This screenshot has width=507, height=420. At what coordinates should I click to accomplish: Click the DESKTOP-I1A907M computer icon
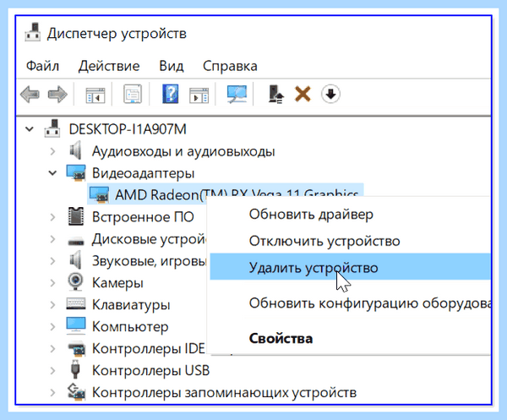[52, 128]
